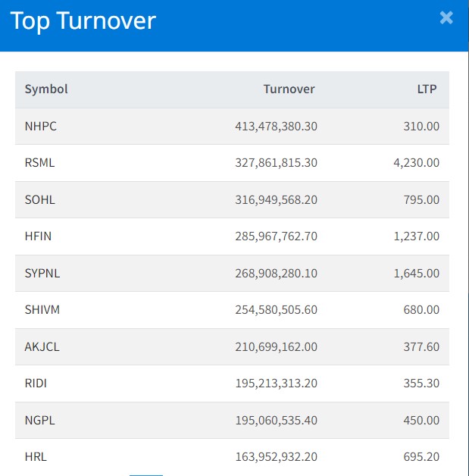Click the Top Turnover dialog title
Viewport: 469px width, 476px height.
pyautogui.click(x=83, y=20)
